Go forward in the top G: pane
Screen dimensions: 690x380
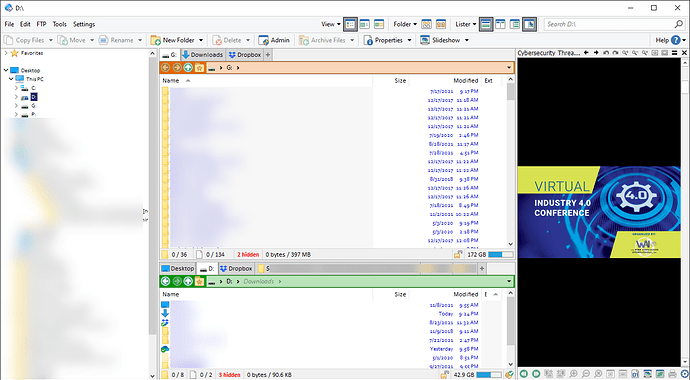coord(177,68)
